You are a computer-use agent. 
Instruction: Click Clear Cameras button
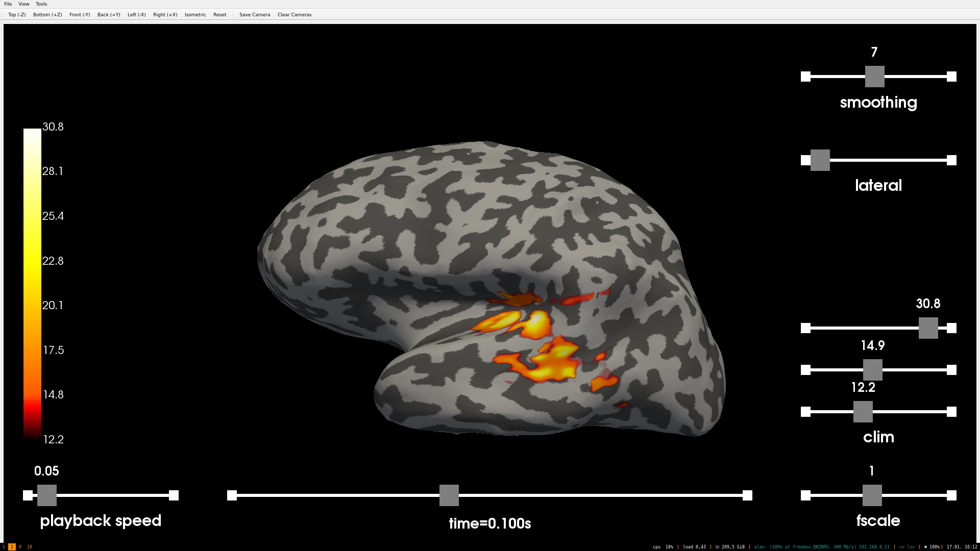pyautogui.click(x=295, y=15)
